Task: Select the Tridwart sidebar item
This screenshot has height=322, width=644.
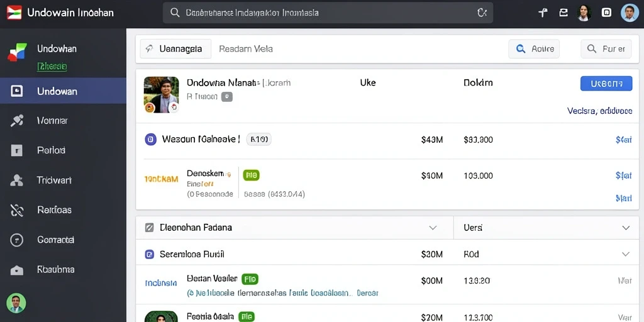Action: 64,180
